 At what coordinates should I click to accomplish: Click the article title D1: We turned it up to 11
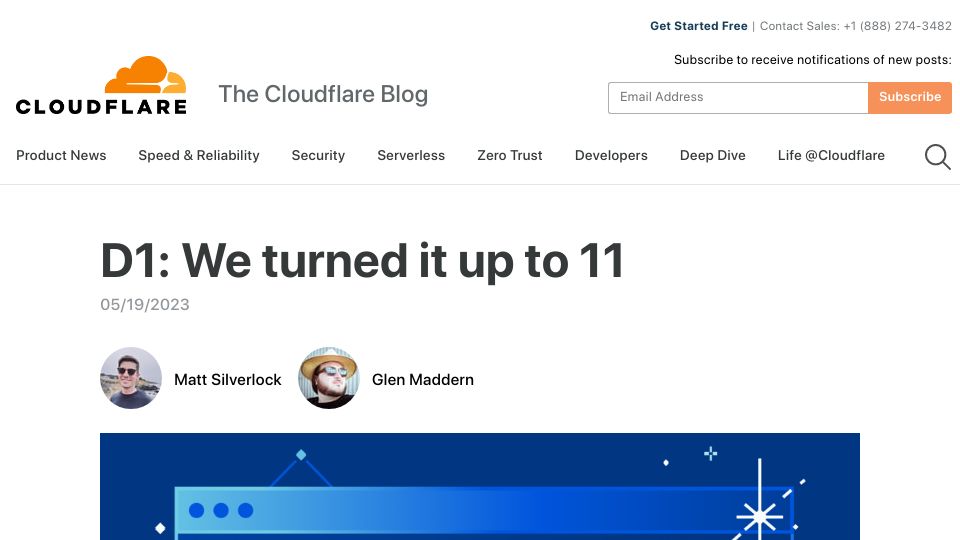362,261
